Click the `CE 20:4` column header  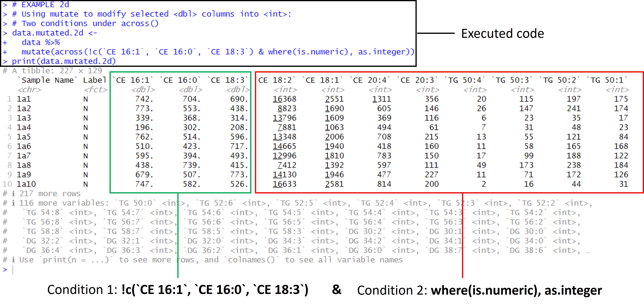pos(369,80)
